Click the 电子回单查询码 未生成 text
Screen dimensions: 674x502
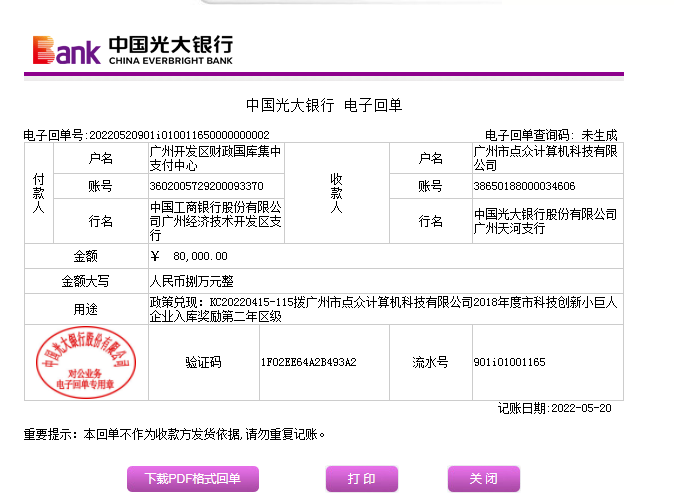(x=551, y=135)
